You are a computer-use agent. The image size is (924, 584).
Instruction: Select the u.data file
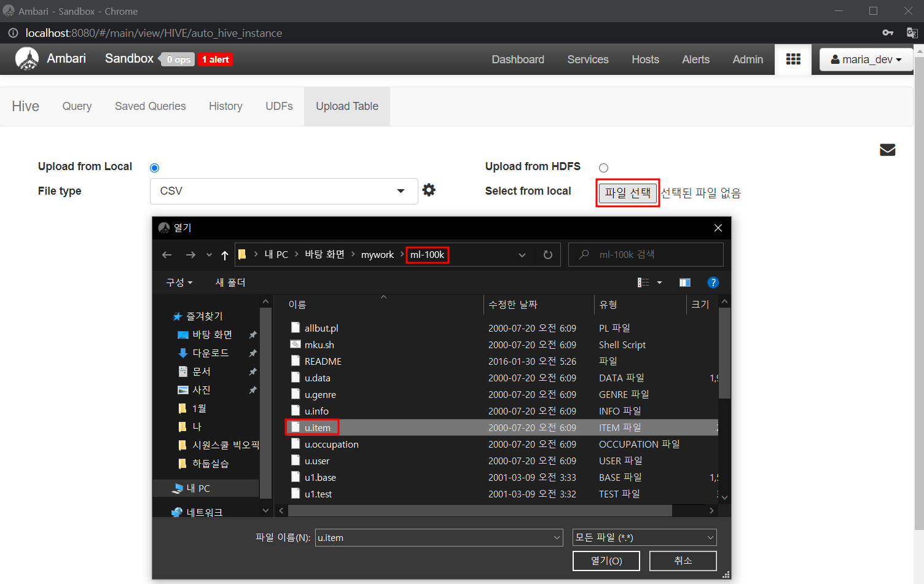317,378
